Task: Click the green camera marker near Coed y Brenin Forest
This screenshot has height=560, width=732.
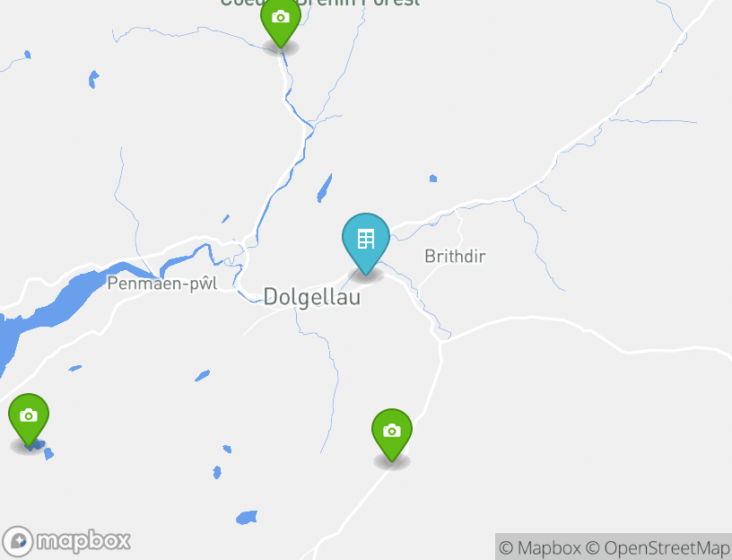Action: (281, 21)
